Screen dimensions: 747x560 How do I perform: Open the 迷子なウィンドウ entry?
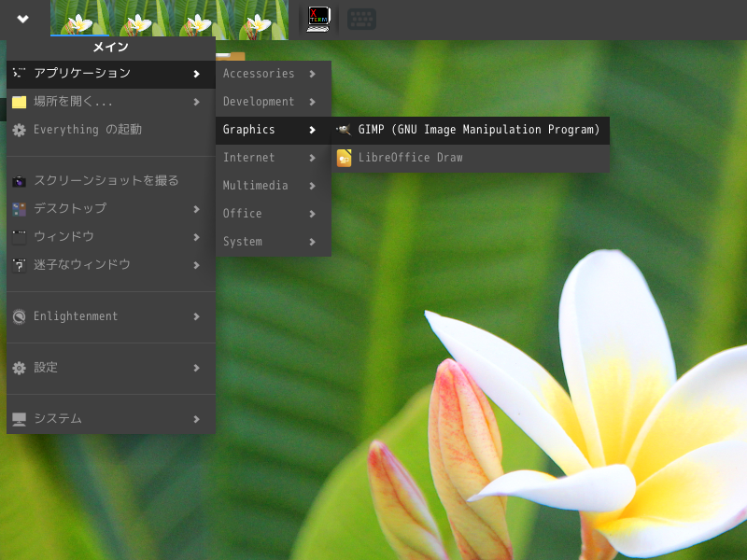click(111, 265)
